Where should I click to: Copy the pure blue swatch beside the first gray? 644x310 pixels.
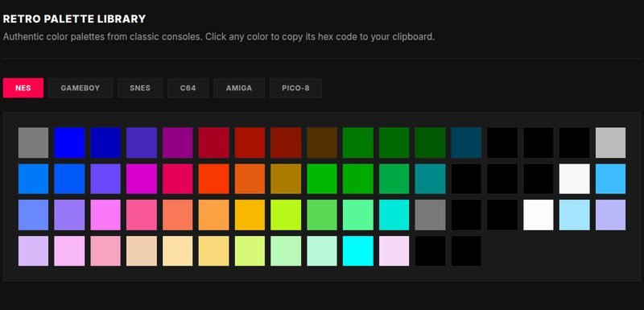point(69,143)
